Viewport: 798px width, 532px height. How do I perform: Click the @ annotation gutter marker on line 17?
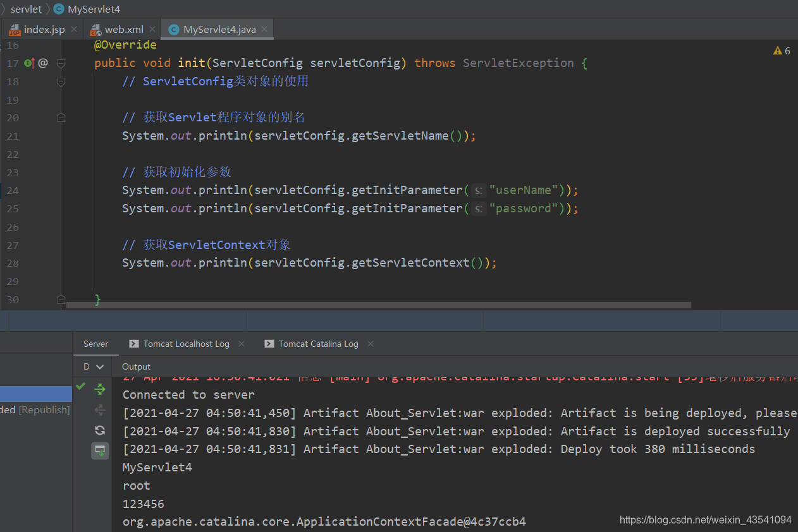coord(43,63)
